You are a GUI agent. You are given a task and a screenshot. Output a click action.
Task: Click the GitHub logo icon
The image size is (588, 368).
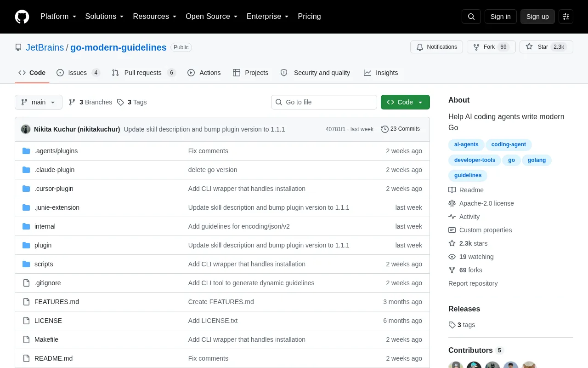coord(22,17)
